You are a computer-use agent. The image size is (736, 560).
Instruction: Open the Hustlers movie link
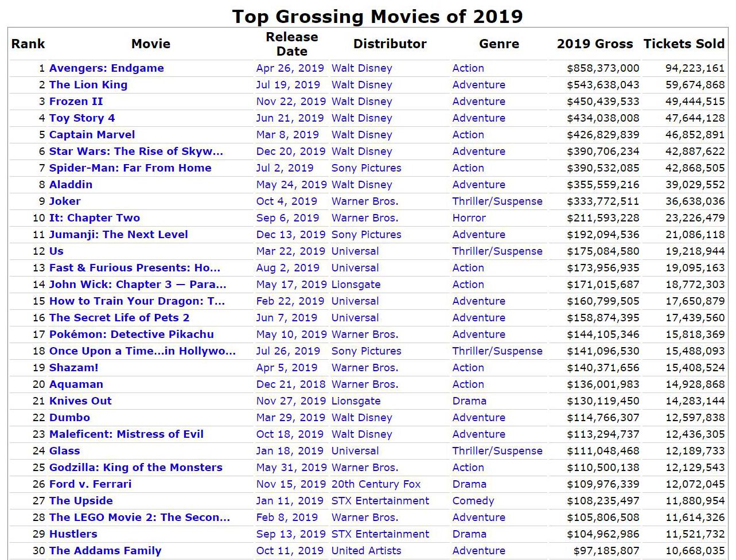pos(73,534)
